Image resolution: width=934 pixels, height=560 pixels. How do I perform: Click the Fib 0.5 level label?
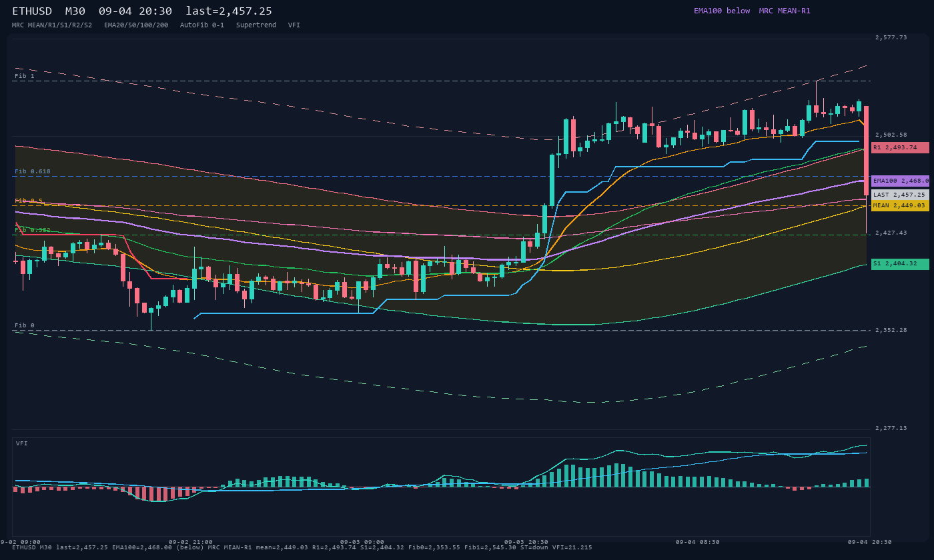click(x=29, y=201)
